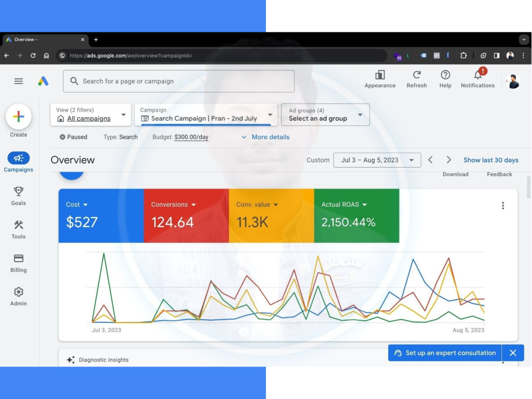This screenshot has height=399, width=532.
Task: Click the $300.00/day budget value
Action: (192, 137)
